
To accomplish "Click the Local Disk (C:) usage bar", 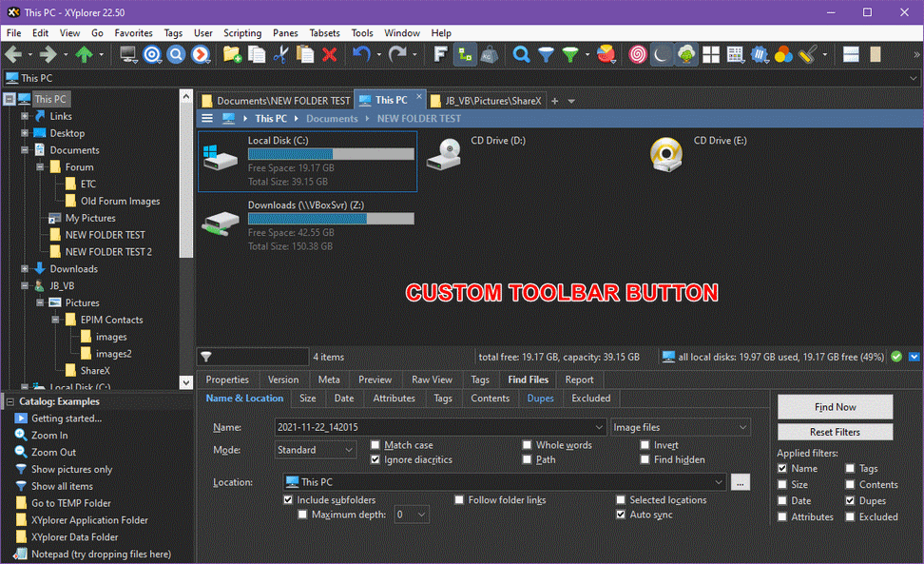I will (331, 154).
